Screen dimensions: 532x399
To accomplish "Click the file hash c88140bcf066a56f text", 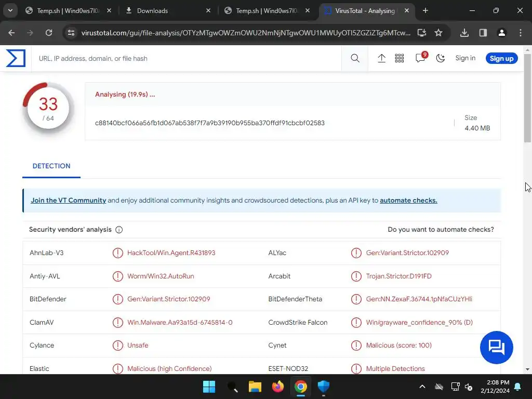I will click(210, 123).
